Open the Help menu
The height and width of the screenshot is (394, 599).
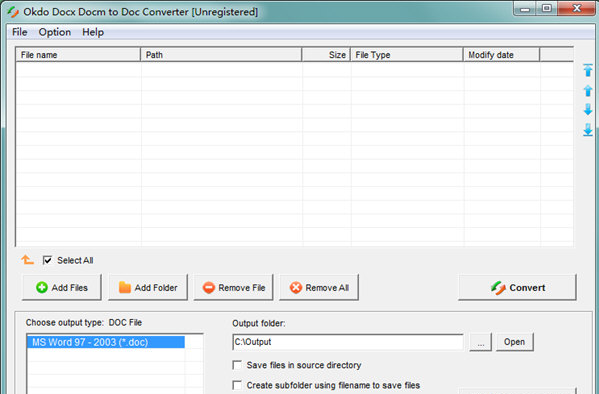coord(93,32)
